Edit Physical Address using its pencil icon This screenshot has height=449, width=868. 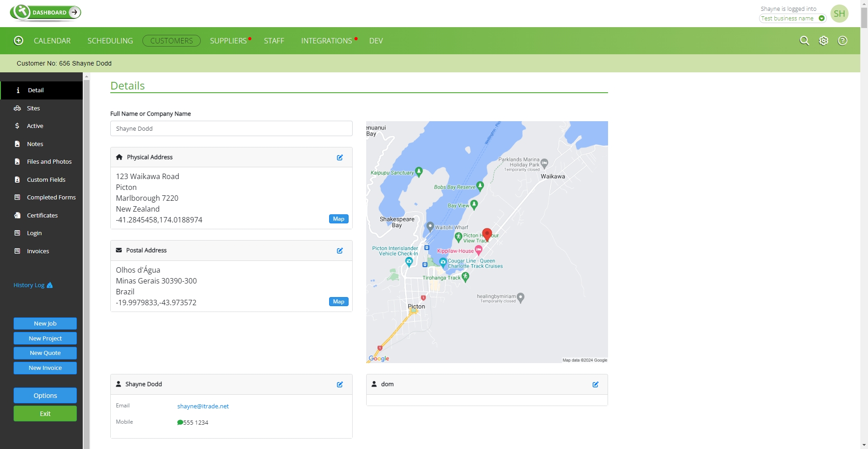(340, 157)
